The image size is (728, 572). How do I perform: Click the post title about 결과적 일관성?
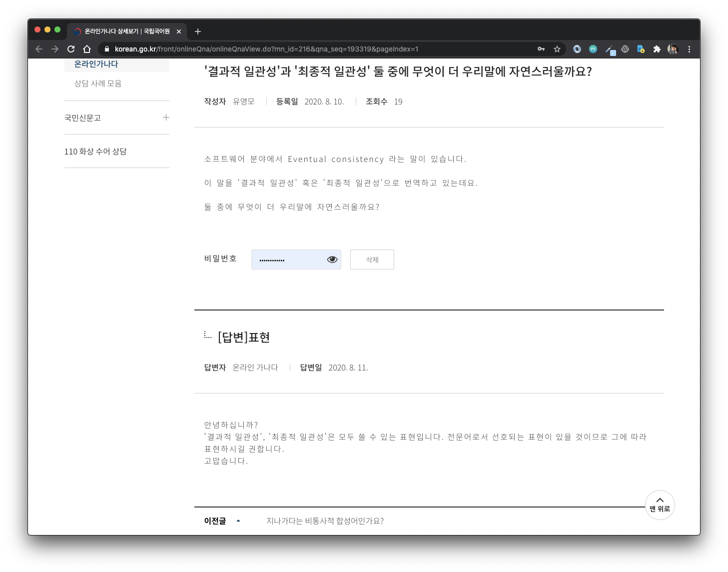(x=398, y=71)
